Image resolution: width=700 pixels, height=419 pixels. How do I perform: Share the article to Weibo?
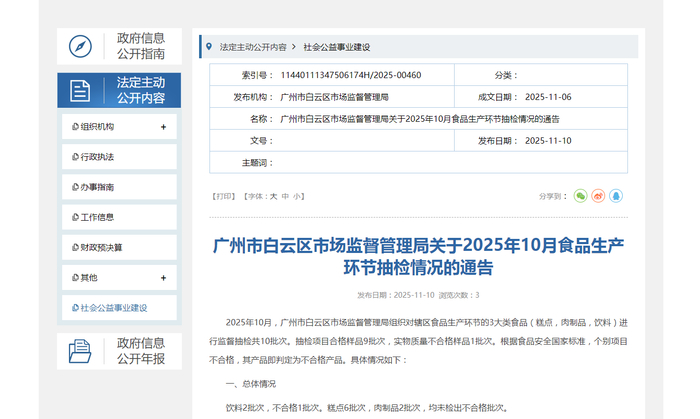598,197
